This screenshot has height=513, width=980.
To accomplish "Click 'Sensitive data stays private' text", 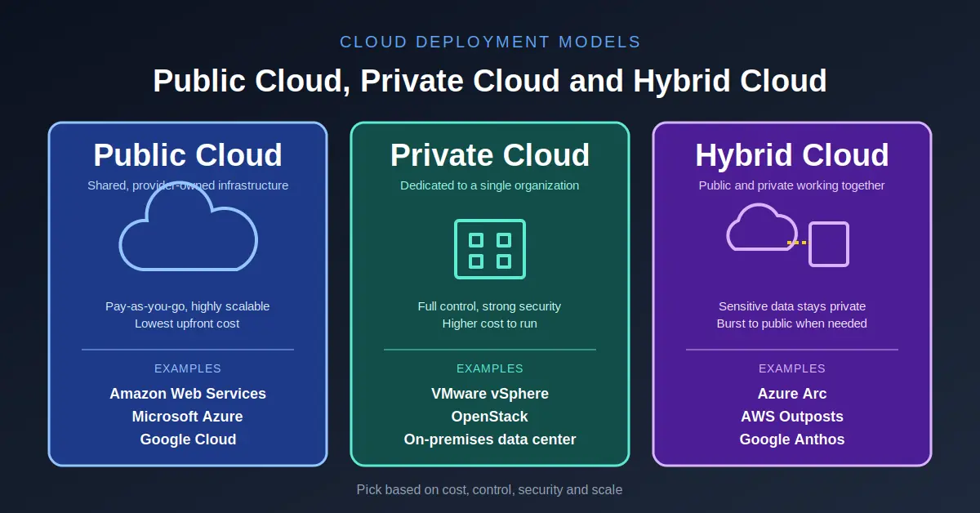I will tap(792, 306).
